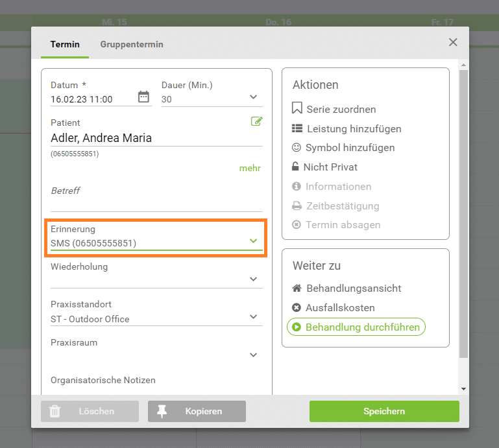
Task: Click the Fr. 17 calendar header behind dialog
Action: click(443, 22)
